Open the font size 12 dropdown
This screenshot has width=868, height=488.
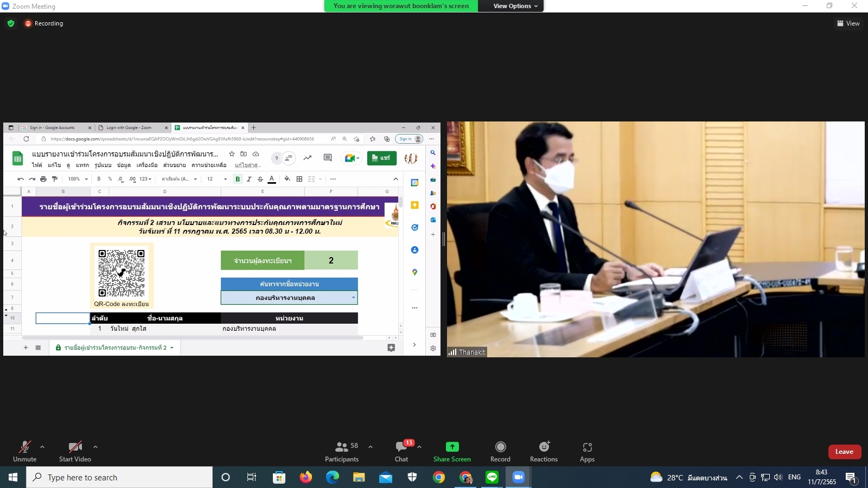pos(217,179)
